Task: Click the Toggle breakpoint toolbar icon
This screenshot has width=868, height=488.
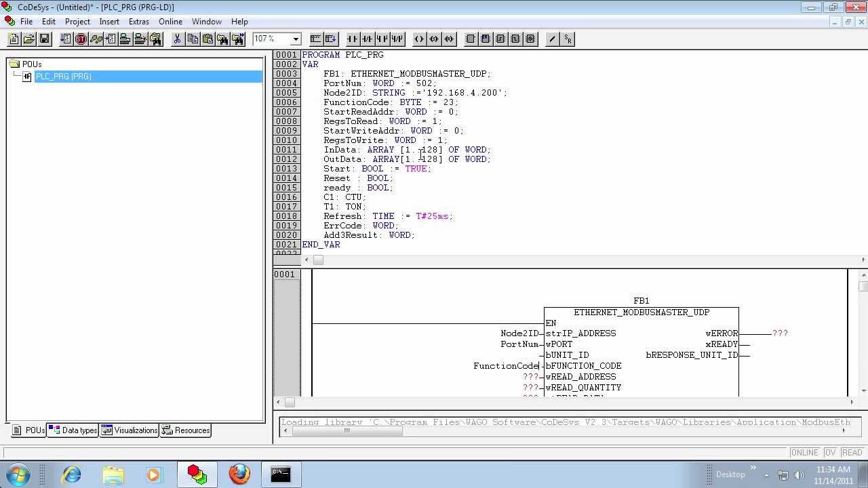Action: pos(111,39)
